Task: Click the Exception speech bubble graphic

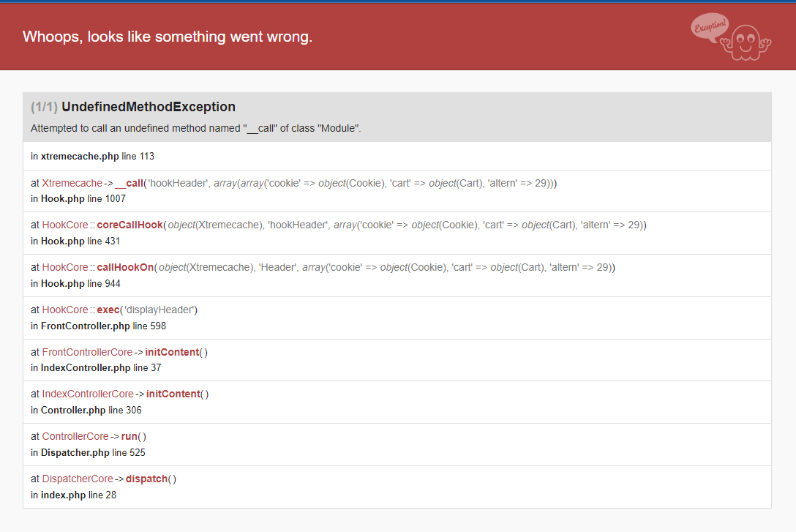Action: (710, 26)
